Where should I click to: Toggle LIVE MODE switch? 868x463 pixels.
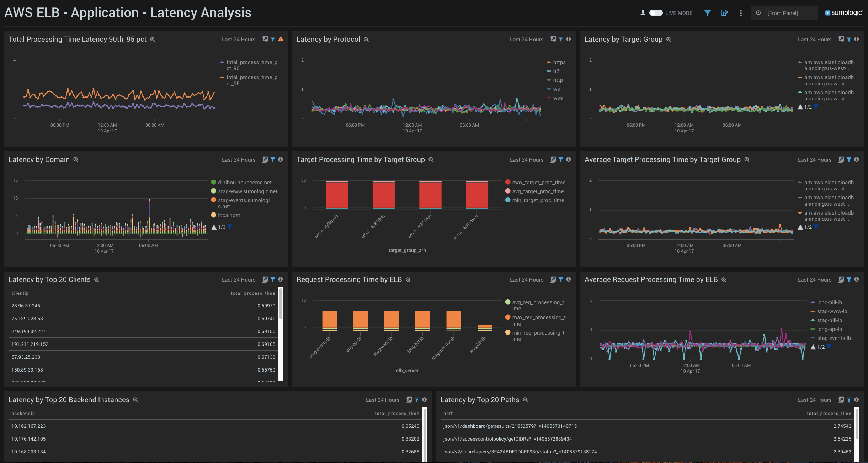click(x=656, y=13)
